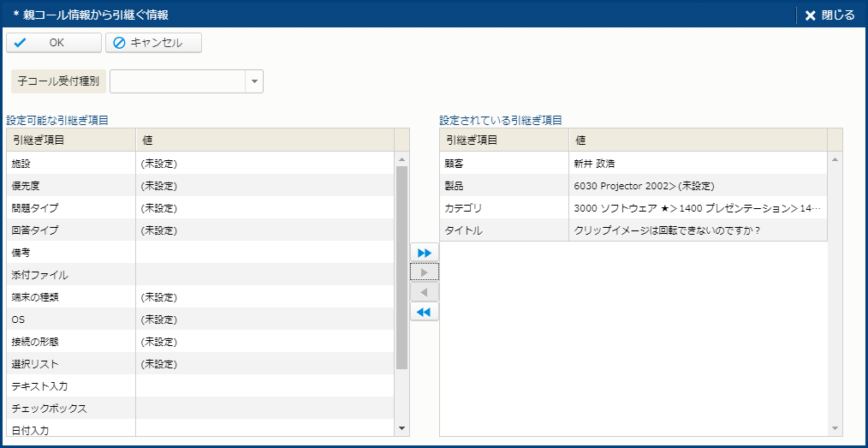Open the 子コール受付種別 dropdown arrow
Screen dimensions: 868x448
pos(254,81)
